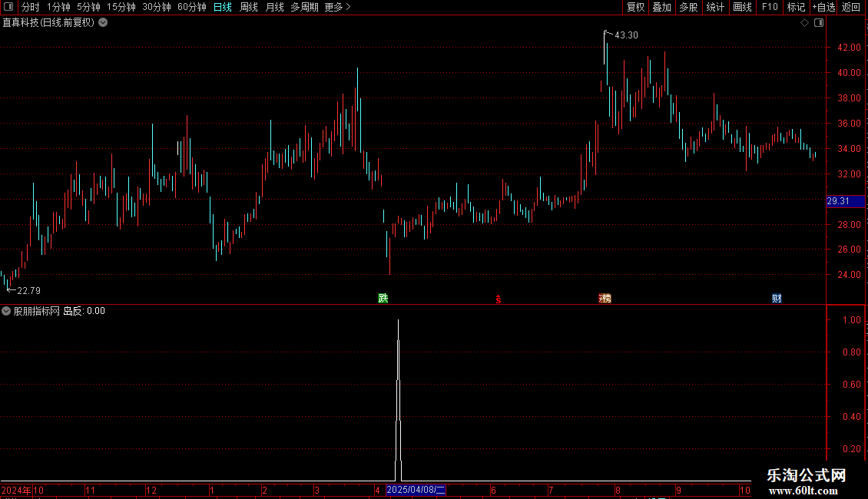Toggle the side panel icon at chart top-right
Image resolution: width=868 pixels, height=499 pixels.
(819, 23)
